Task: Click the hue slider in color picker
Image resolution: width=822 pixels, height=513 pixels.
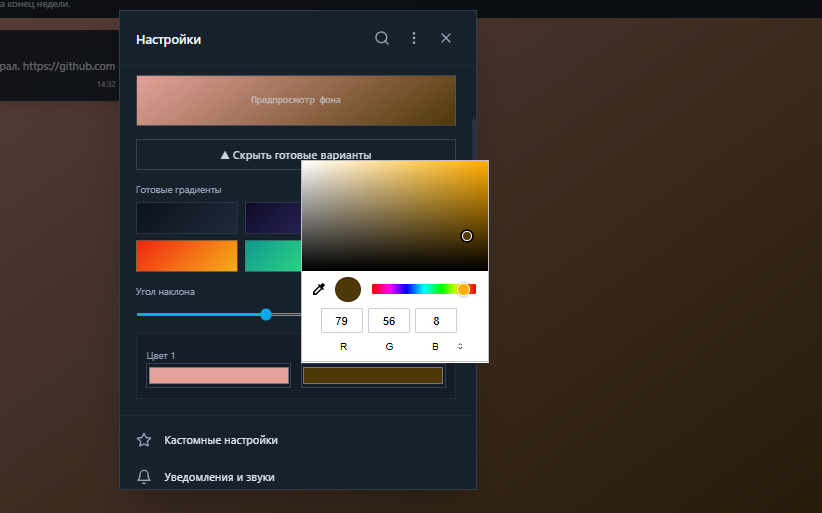Action: click(x=424, y=289)
